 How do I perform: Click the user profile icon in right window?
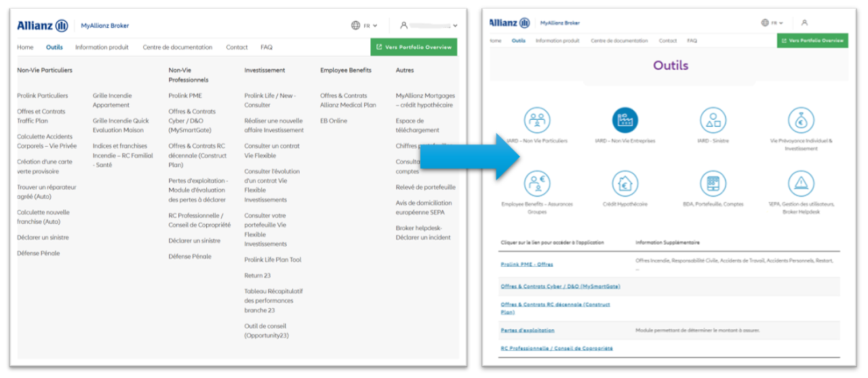(804, 22)
